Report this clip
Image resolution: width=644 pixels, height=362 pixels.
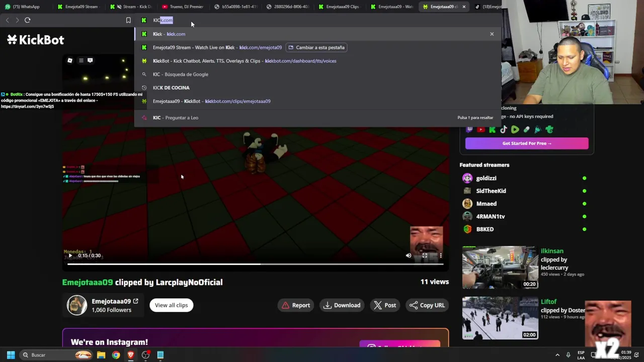[x=296, y=305]
